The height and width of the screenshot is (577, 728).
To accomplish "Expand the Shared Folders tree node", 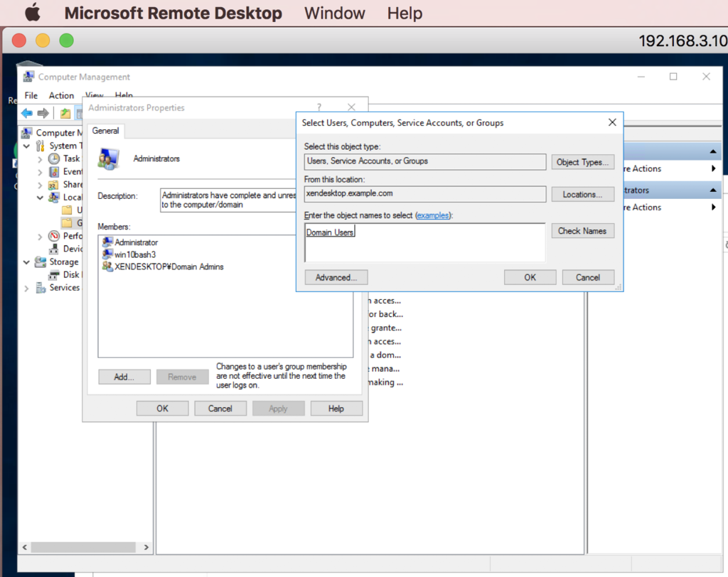I will coord(40,185).
